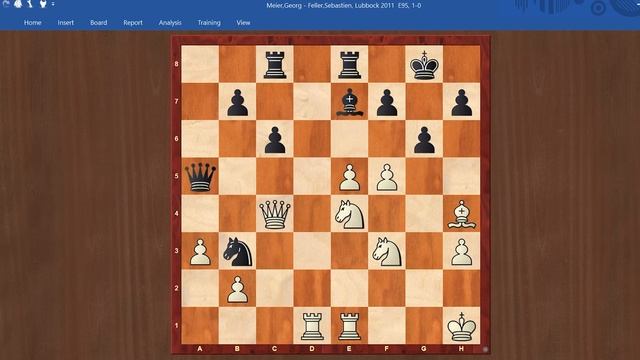Select the black knight on b3
Screen dimensions: 640x360
[x=238, y=252]
